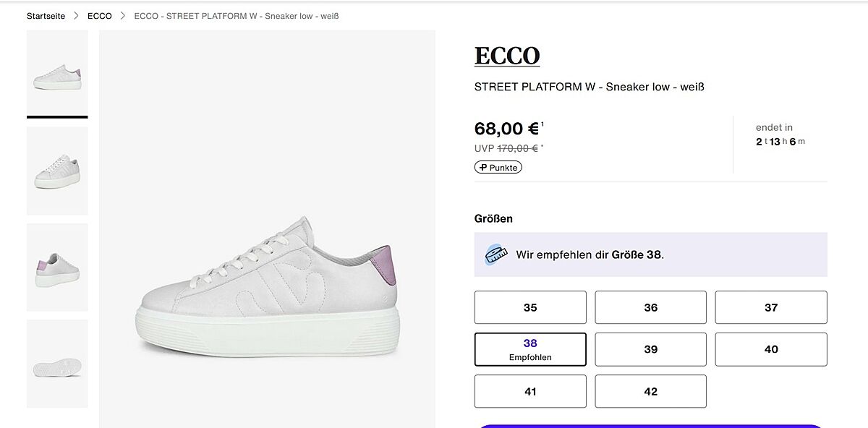Go to the ECCO breadcrumb link
868x428 pixels.
click(x=100, y=16)
